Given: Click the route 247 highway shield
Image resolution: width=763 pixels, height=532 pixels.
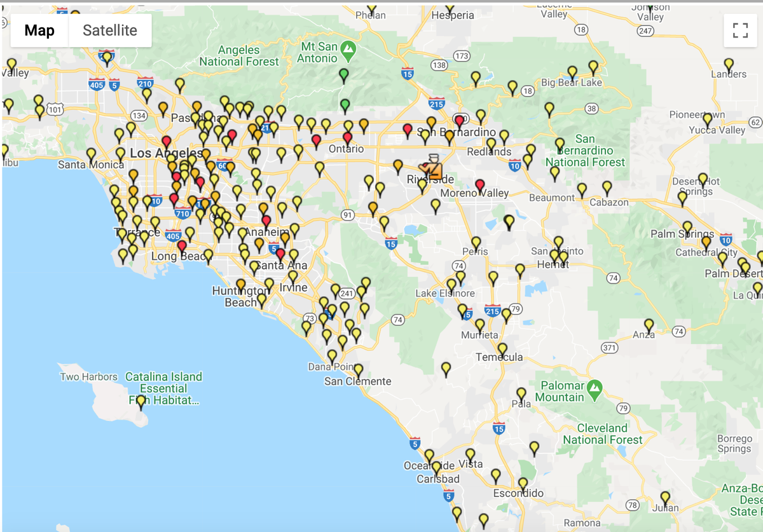Looking at the screenshot, I should pos(646,31).
